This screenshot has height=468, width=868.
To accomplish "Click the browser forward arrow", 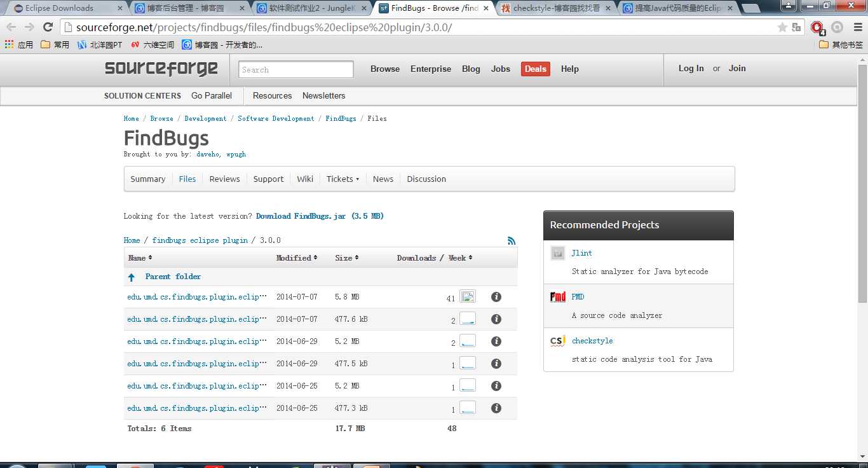I will click(29, 27).
